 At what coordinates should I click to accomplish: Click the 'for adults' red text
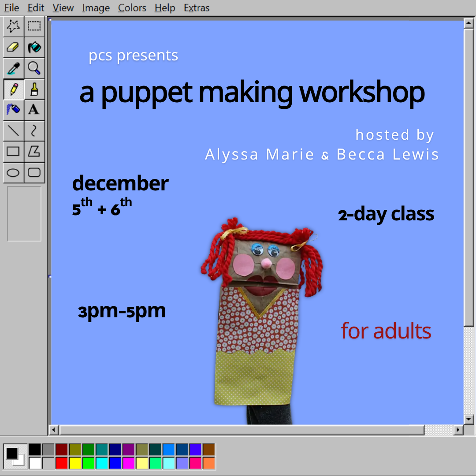click(386, 331)
